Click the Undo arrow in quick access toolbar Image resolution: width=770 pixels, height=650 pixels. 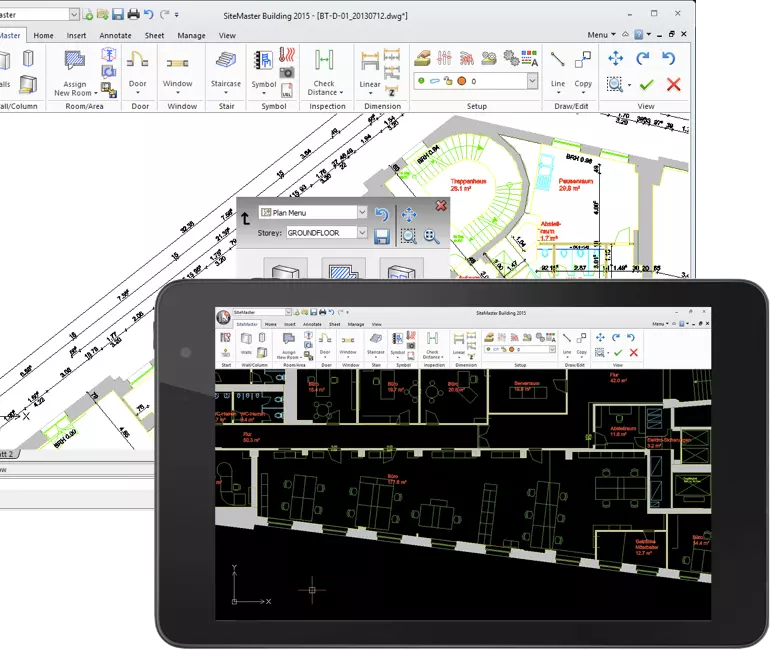pyautogui.click(x=149, y=14)
